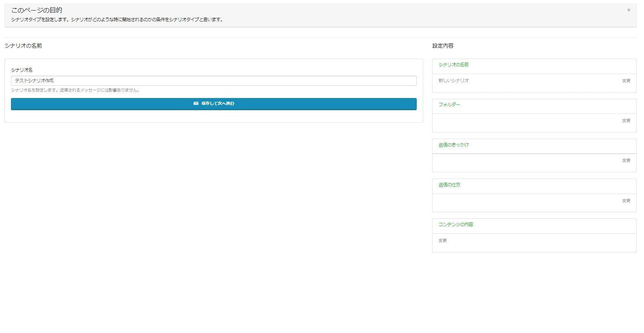Click the シナリオ名 field label
644x333 pixels.
[x=22, y=70]
